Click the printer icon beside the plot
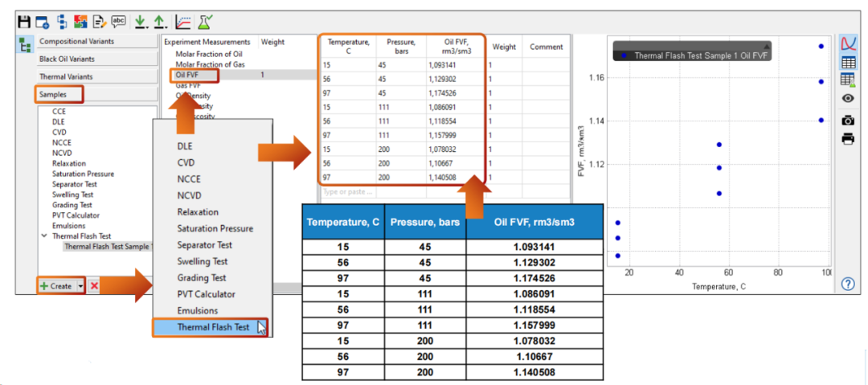Image resolution: width=868 pixels, height=385 pixels. (847, 138)
